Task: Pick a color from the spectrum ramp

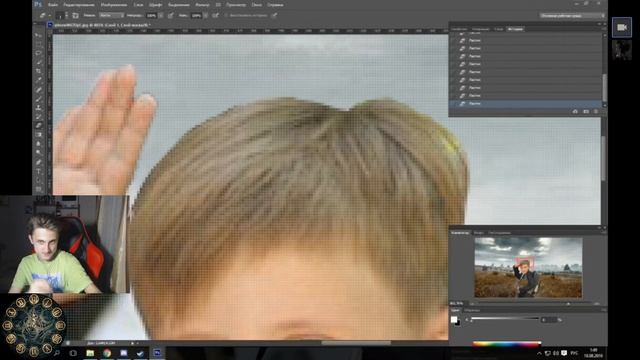Action: click(x=507, y=343)
